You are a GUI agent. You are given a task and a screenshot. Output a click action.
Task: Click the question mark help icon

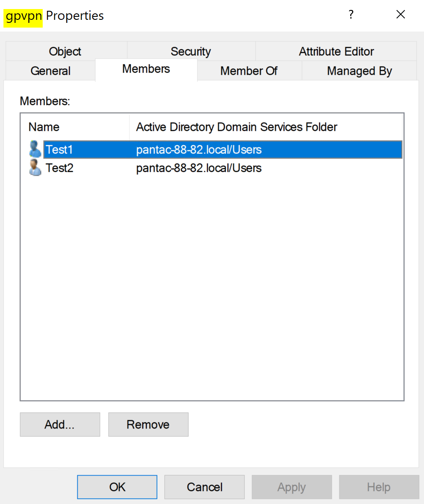coord(351,15)
